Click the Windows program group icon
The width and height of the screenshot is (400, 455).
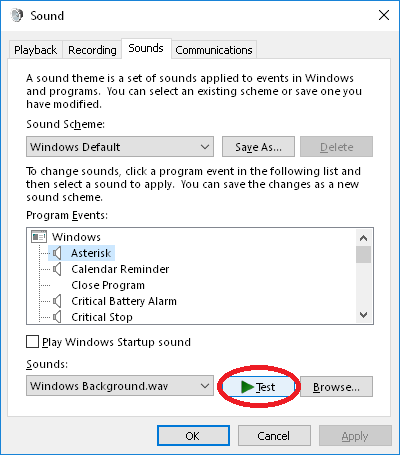[39, 237]
